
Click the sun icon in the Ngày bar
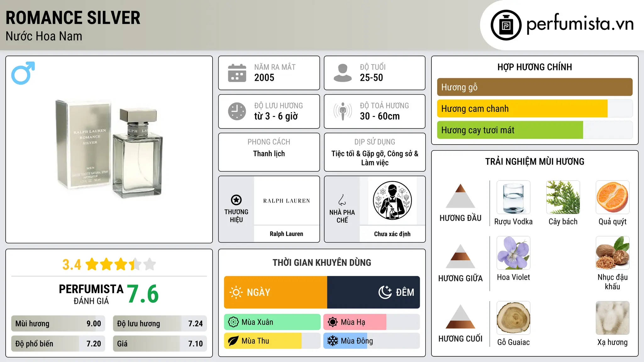(x=236, y=292)
